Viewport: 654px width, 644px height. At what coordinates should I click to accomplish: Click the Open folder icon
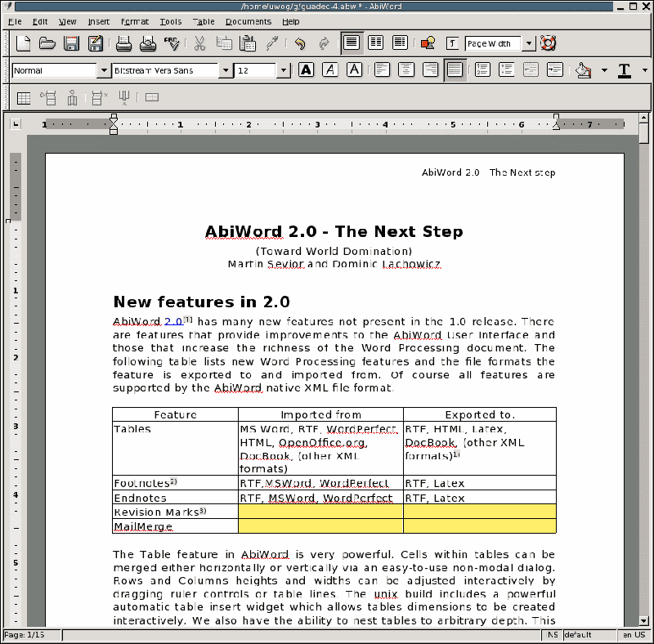[47, 43]
